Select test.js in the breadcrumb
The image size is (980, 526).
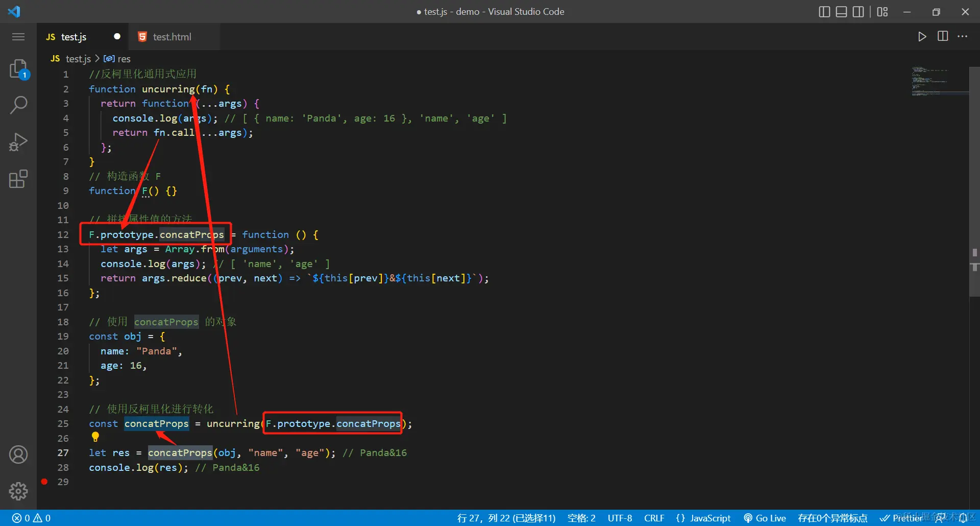coord(78,59)
